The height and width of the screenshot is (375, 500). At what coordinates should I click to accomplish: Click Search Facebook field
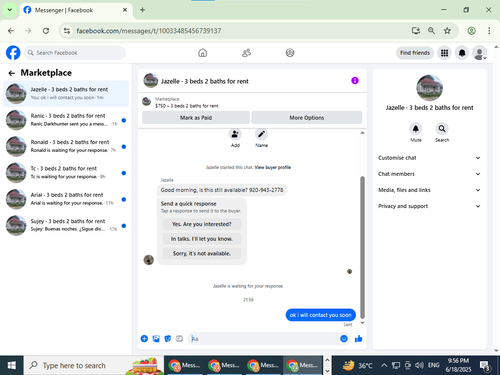75,53
